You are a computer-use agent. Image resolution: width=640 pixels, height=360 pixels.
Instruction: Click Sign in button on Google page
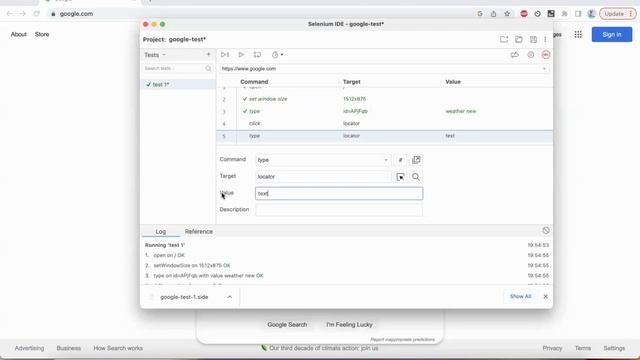612,34
